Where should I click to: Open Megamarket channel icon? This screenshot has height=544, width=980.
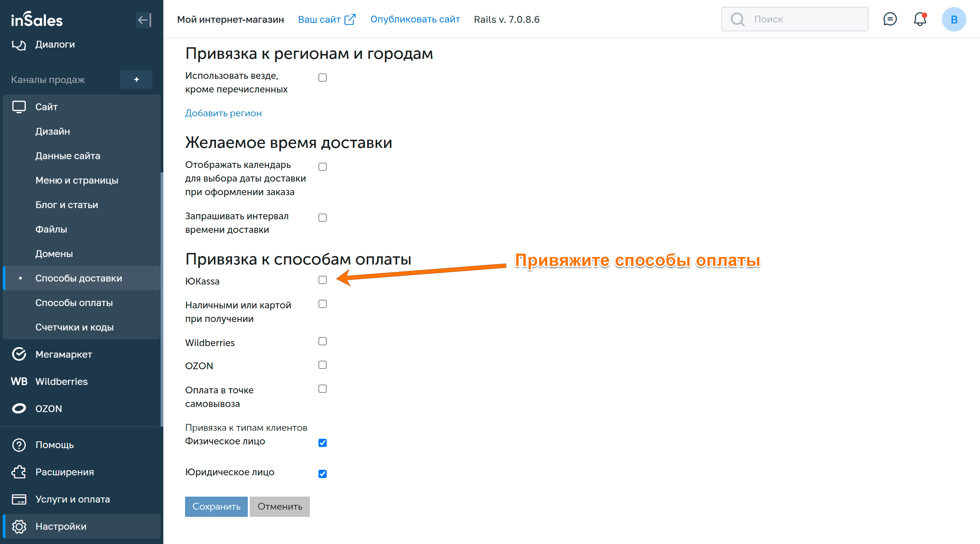(19, 354)
